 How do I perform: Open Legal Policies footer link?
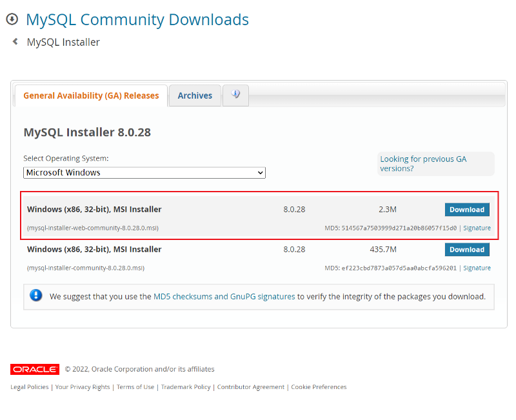pyautogui.click(x=29, y=386)
